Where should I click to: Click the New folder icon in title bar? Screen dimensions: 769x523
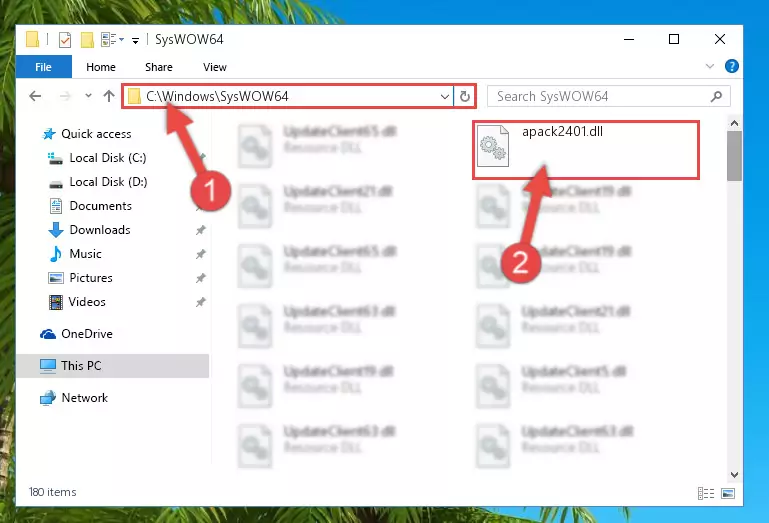(x=87, y=39)
